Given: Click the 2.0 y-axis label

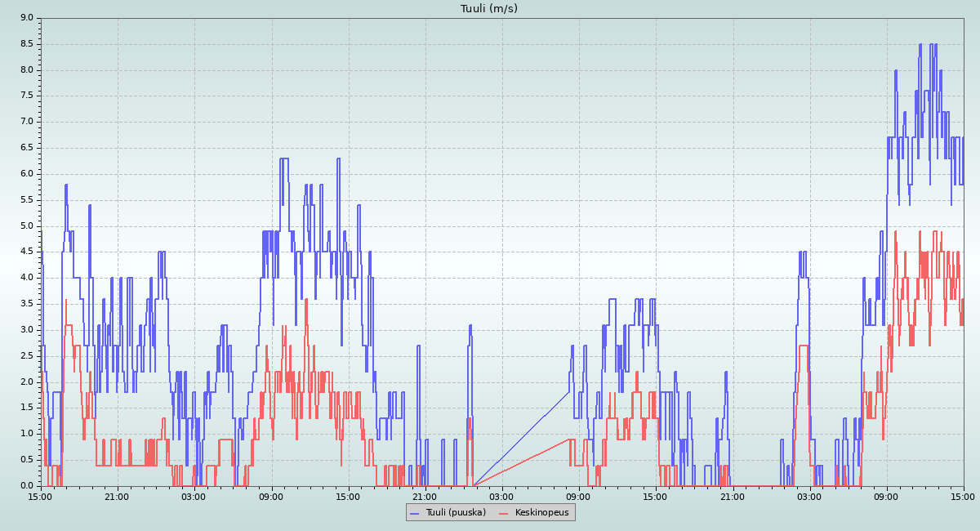Looking at the screenshot, I should tap(26, 382).
